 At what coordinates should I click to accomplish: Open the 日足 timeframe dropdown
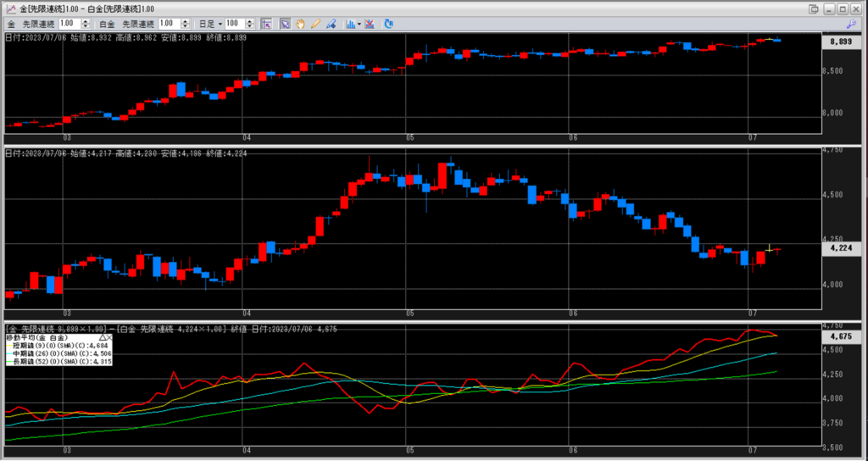(214, 24)
